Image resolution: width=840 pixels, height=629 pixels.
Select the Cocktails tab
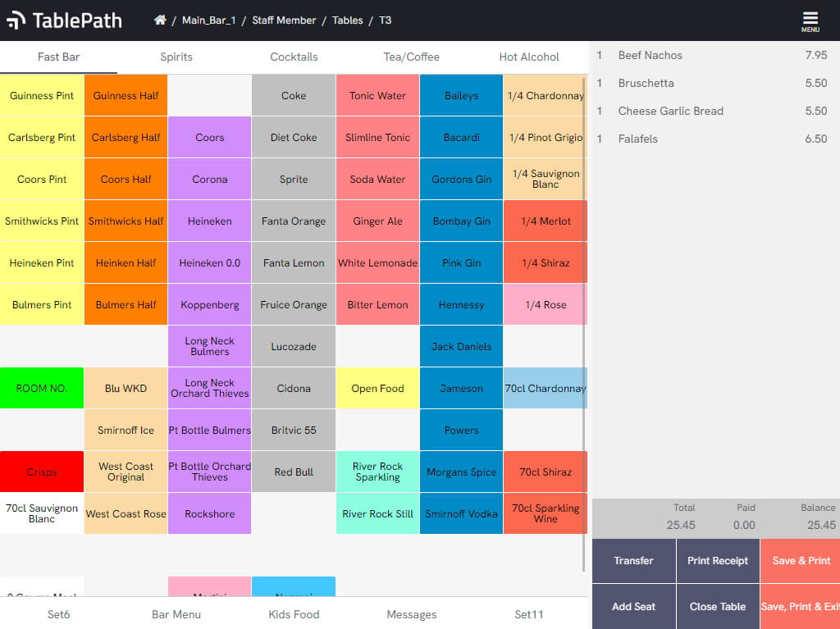click(294, 57)
